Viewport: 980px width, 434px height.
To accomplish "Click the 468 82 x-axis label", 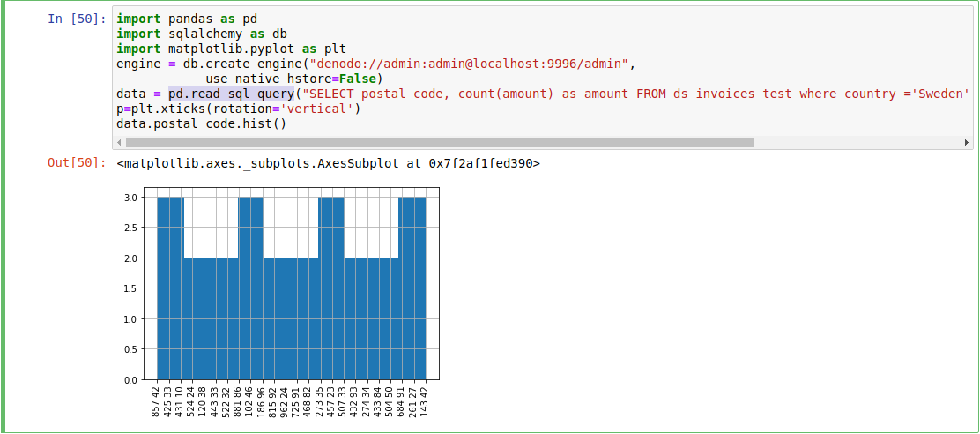I will pyautogui.click(x=308, y=400).
